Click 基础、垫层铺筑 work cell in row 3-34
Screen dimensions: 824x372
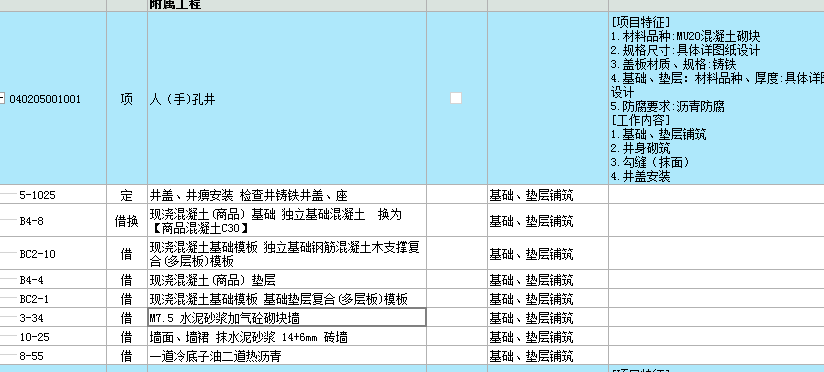548,317
